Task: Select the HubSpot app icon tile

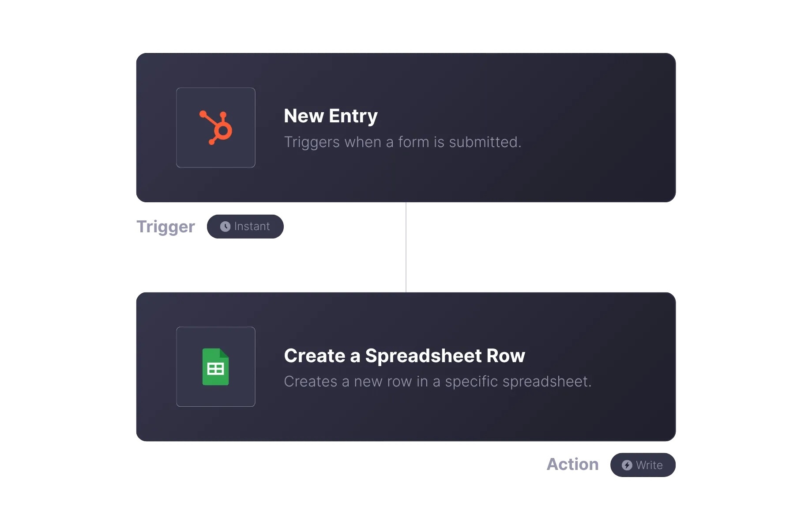Action: (x=216, y=128)
